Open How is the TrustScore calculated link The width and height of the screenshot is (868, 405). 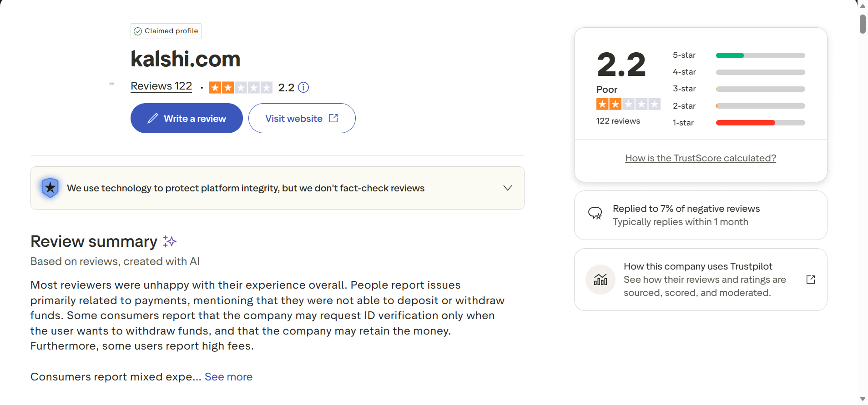tap(701, 158)
